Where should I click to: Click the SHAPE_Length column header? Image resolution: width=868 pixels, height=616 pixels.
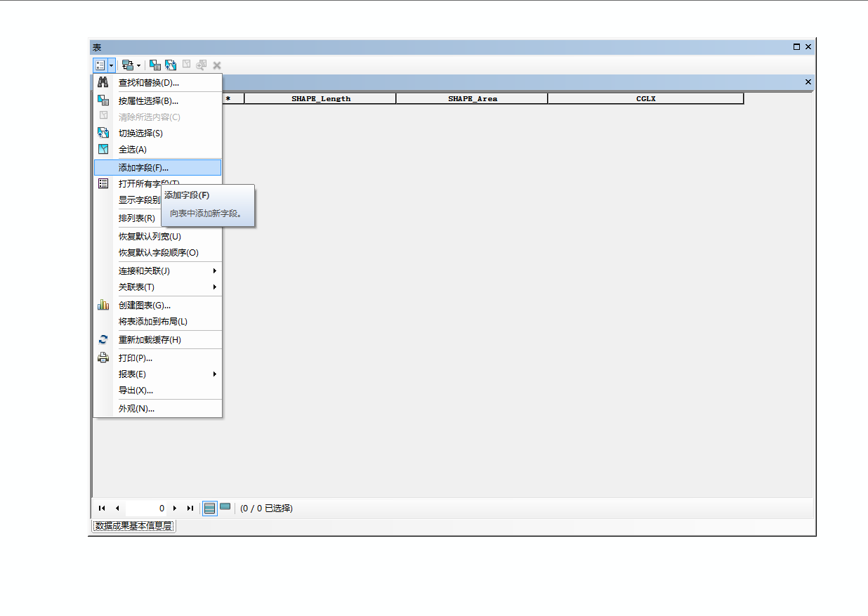coord(320,98)
